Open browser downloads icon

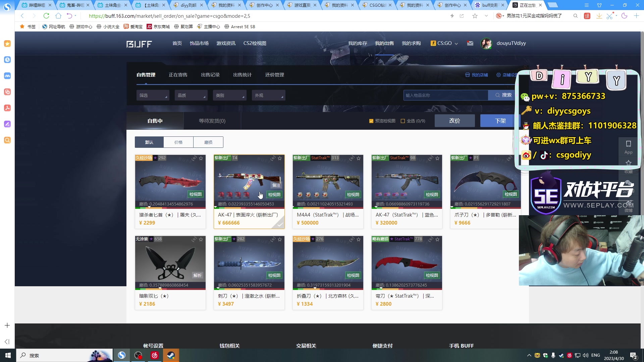[599, 16]
